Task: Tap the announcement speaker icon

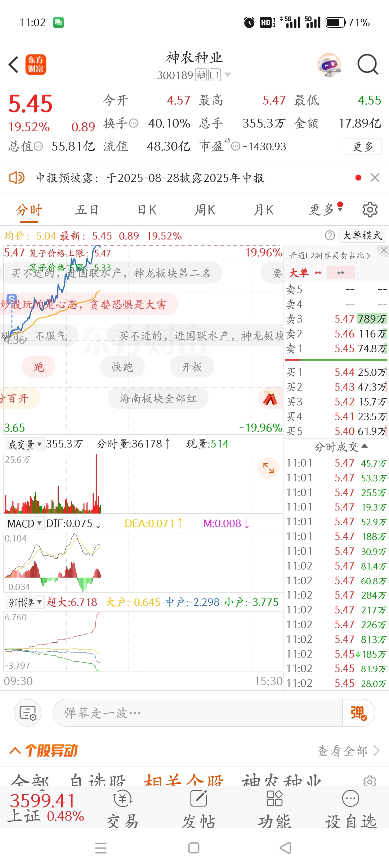Action: (x=17, y=177)
